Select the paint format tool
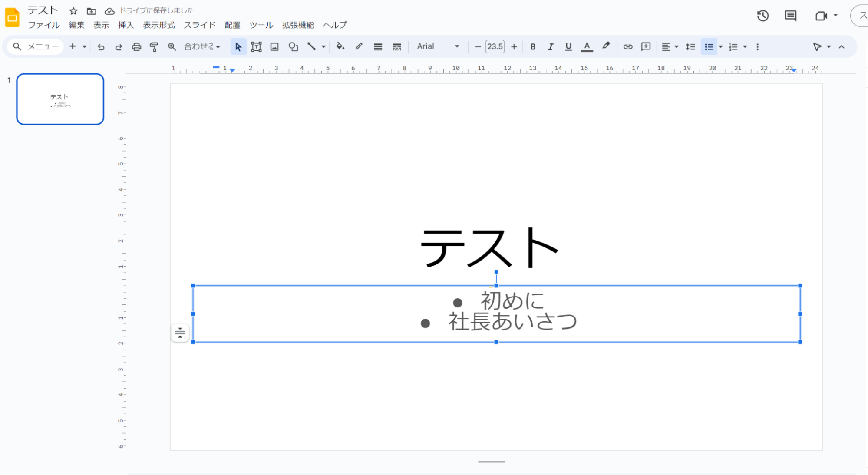The image size is (868, 475). (154, 47)
